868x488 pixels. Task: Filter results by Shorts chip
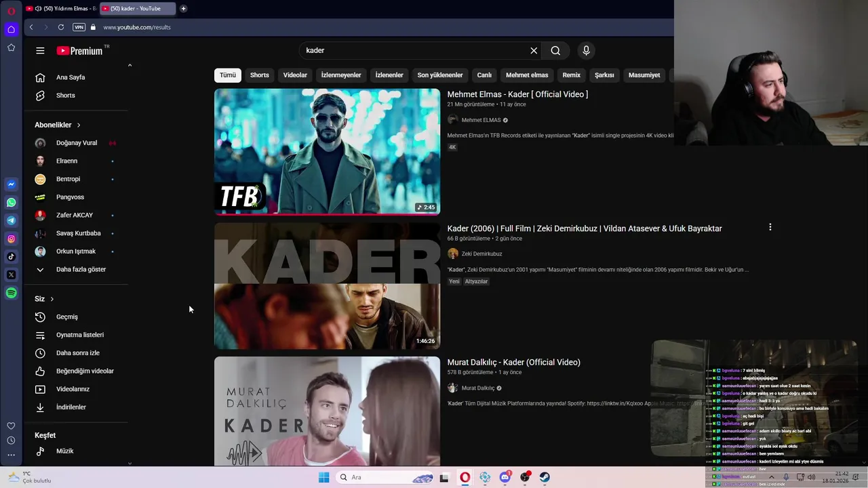coord(260,75)
